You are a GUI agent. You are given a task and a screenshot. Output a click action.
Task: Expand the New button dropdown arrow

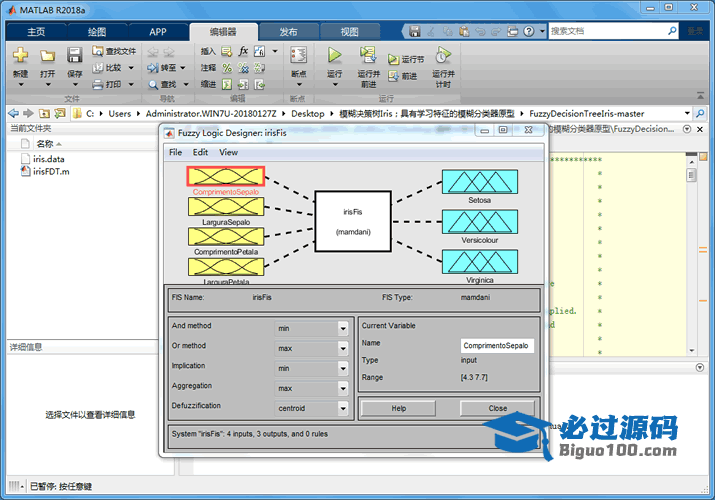(20, 85)
